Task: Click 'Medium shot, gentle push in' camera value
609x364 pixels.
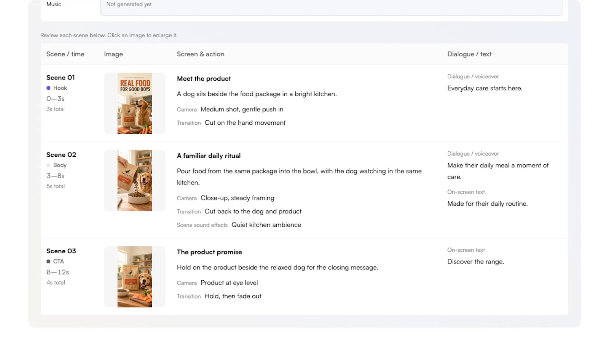Action: [242, 110]
